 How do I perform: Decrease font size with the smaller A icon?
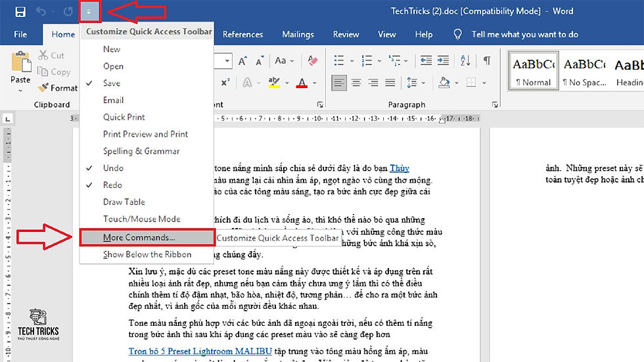[x=260, y=60]
